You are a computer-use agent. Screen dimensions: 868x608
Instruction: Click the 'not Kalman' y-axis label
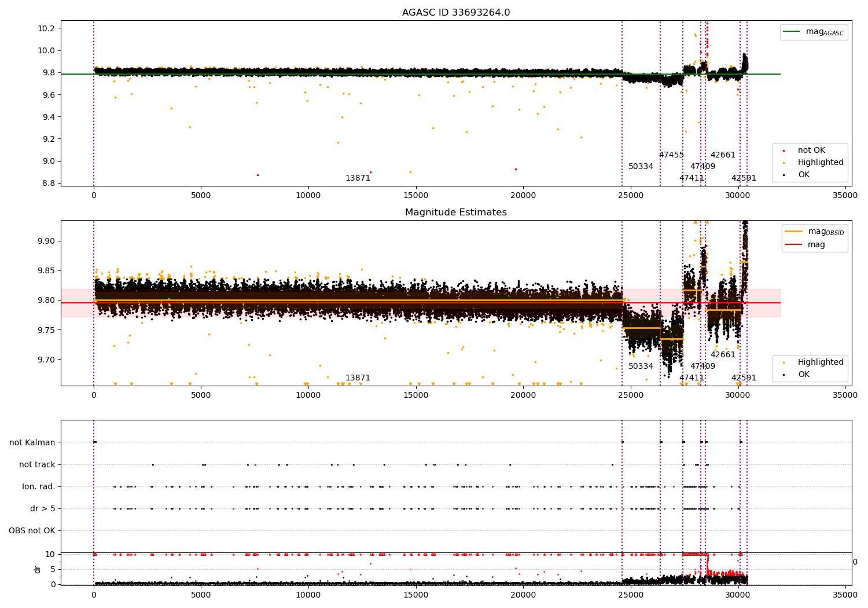pyautogui.click(x=32, y=443)
